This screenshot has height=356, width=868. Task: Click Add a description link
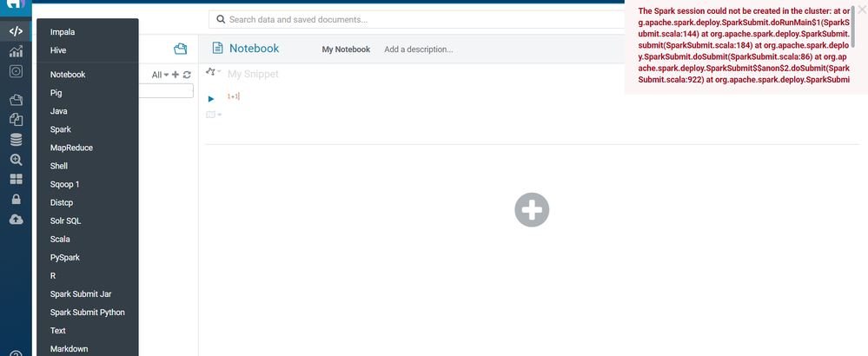(x=419, y=49)
